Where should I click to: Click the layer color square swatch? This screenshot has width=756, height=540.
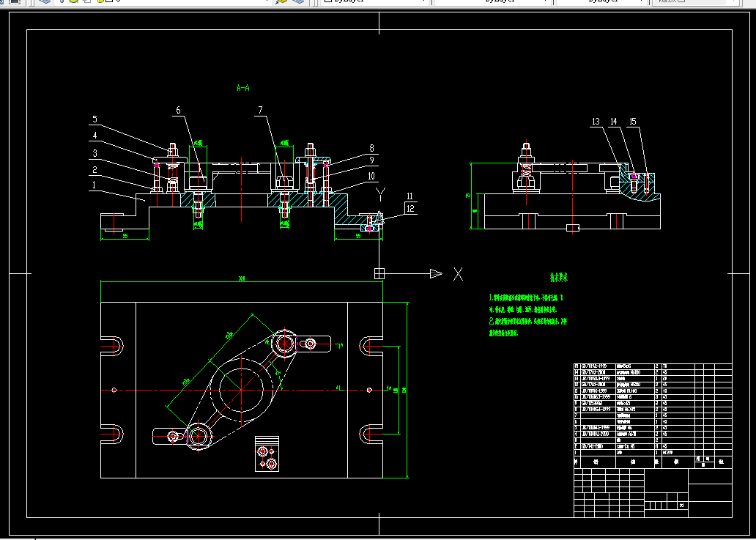pos(109,1)
